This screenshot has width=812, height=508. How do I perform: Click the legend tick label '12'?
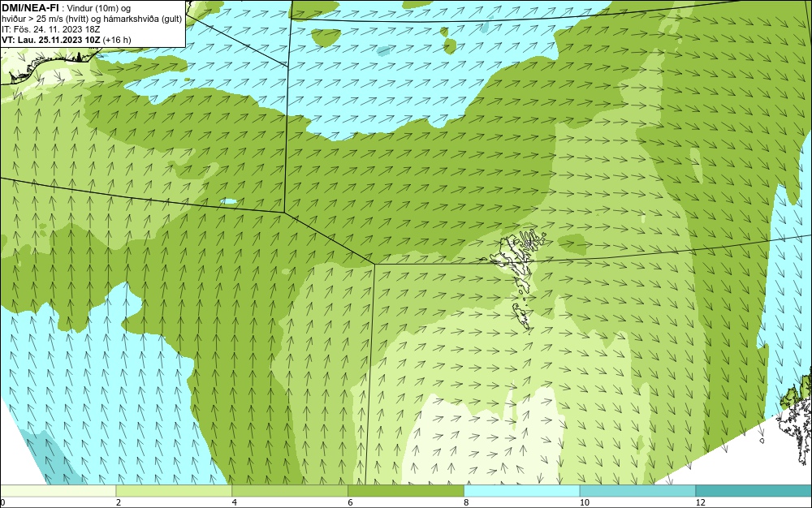(x=700, y=502)
